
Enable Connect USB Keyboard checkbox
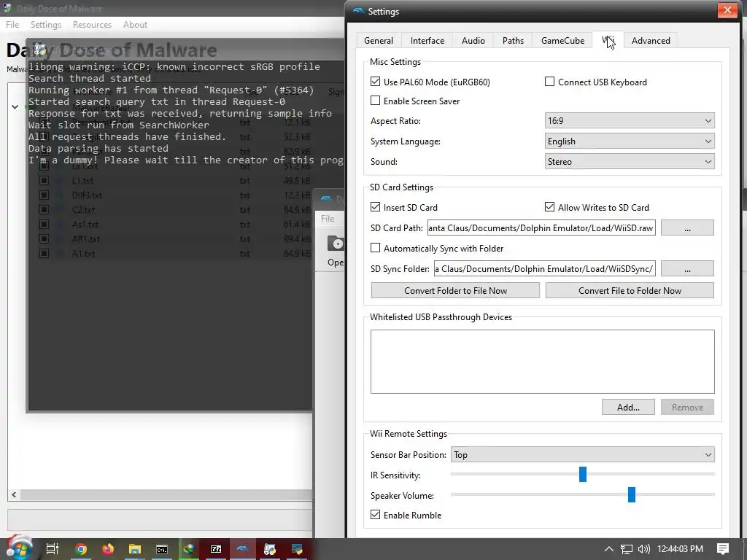(549, 82)
